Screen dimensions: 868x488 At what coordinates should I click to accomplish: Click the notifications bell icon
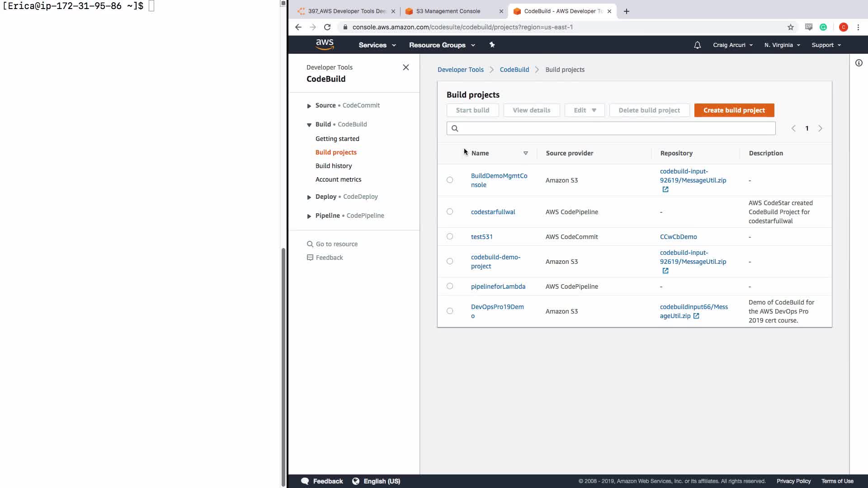[697, 45]
